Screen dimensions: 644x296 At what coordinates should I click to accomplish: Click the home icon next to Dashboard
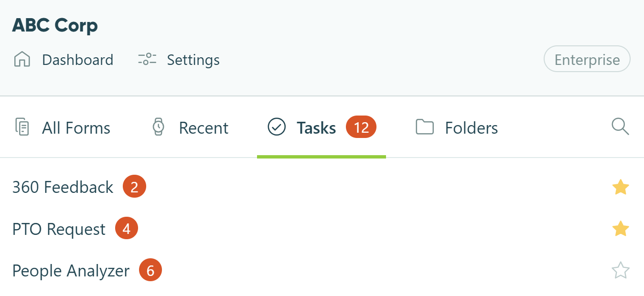tap(21, 59)
